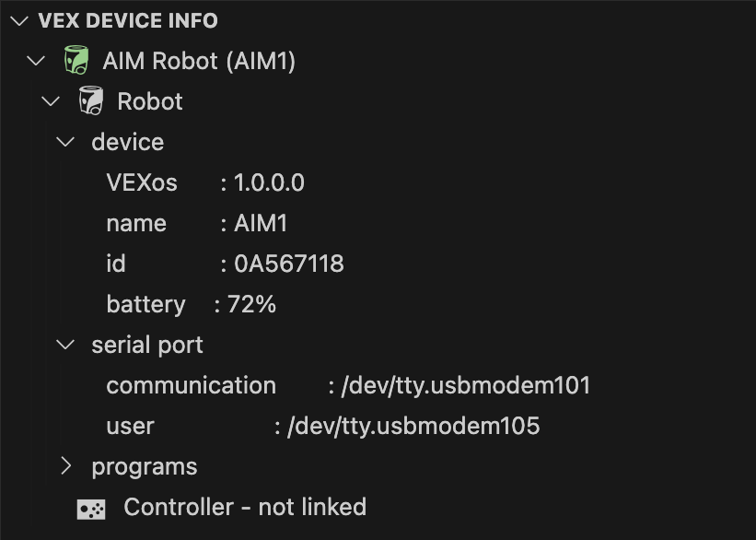This screenshot has width=756, height=540.
Task: Click the green robot brain icon beside AIM1
Action: [x=76, y=59]
